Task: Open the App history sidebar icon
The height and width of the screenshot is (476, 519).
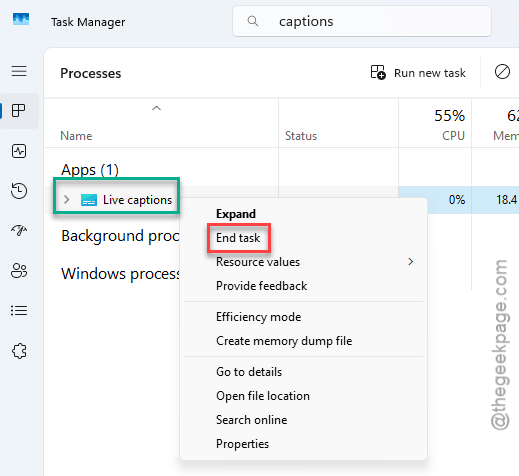Action: (19, 191)
